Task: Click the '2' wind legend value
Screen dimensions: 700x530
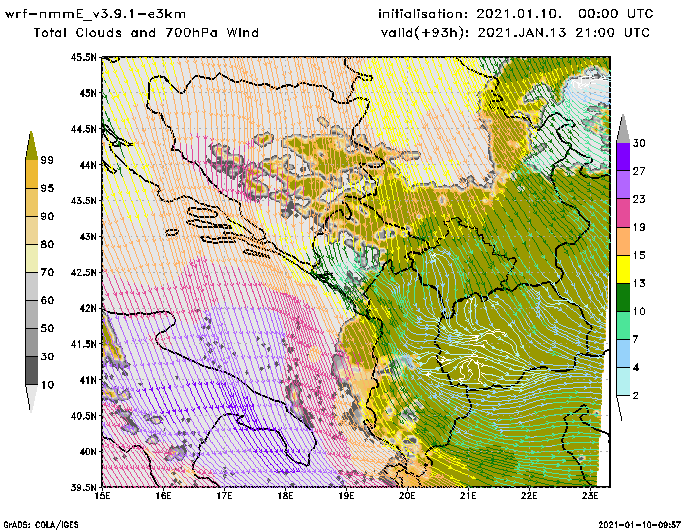Action: click(x=636, y=395)
